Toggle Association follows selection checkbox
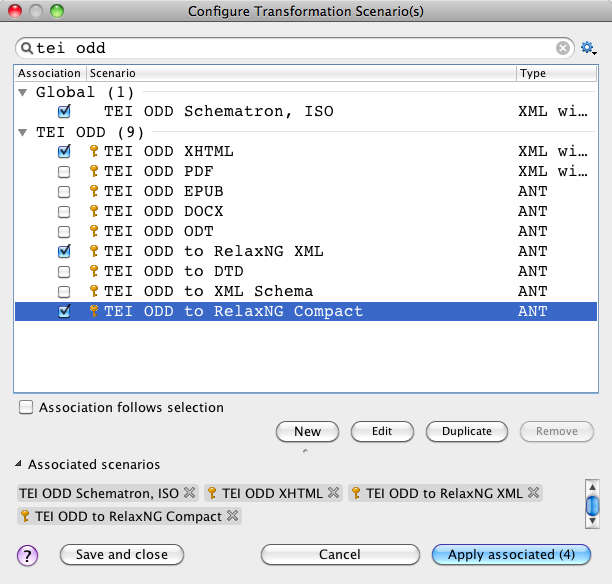 (x=26, y=407)
